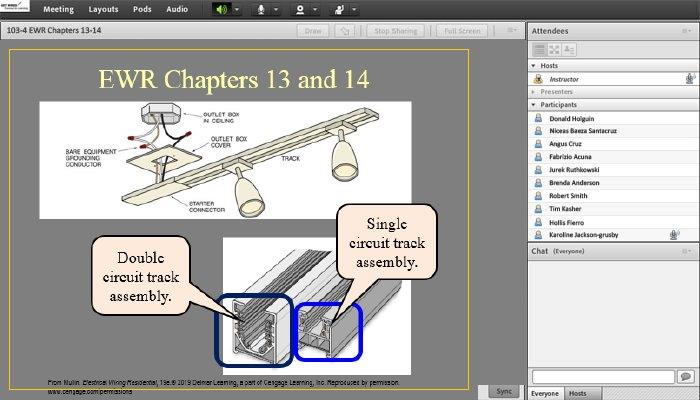Select participant Angus Cruz

pos(614,144)
